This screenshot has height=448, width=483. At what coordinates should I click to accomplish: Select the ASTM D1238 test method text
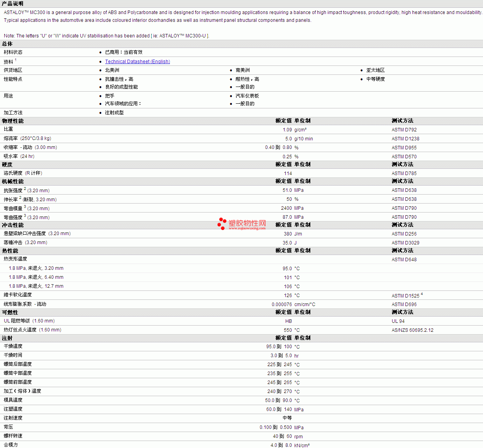tap(405, 139)
